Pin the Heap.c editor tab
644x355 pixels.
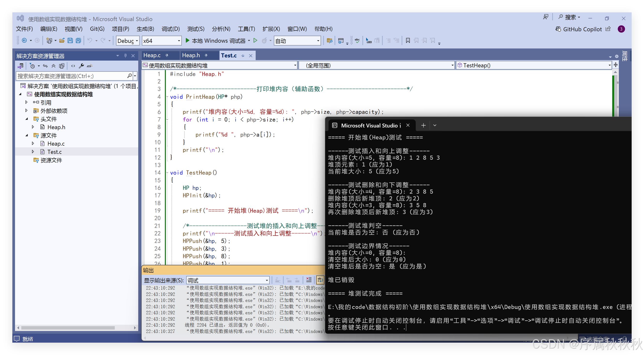point(167,55)
